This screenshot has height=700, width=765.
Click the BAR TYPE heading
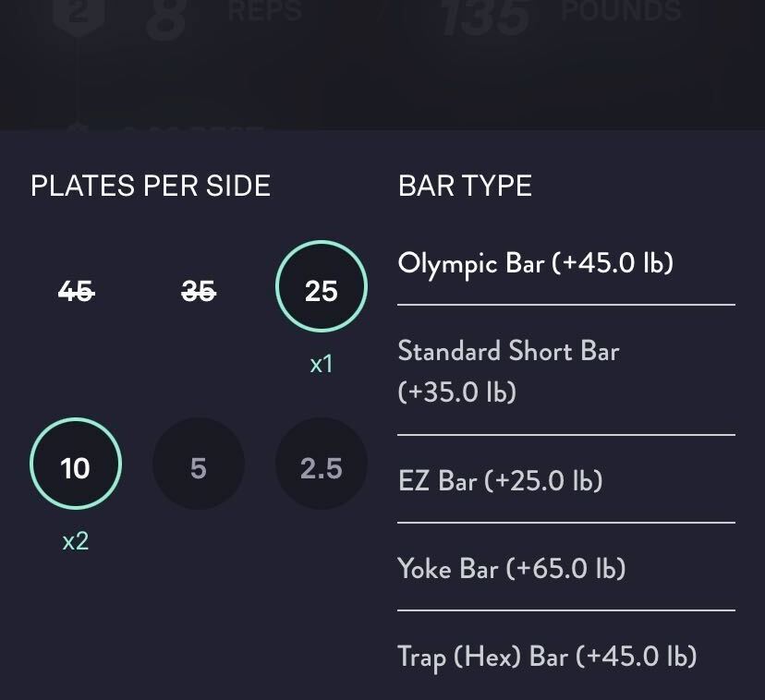click(x=465, y=186)
